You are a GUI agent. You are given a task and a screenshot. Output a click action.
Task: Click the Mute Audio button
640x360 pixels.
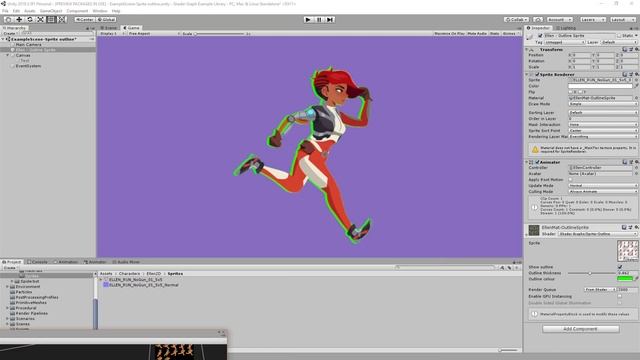(477, 33)
